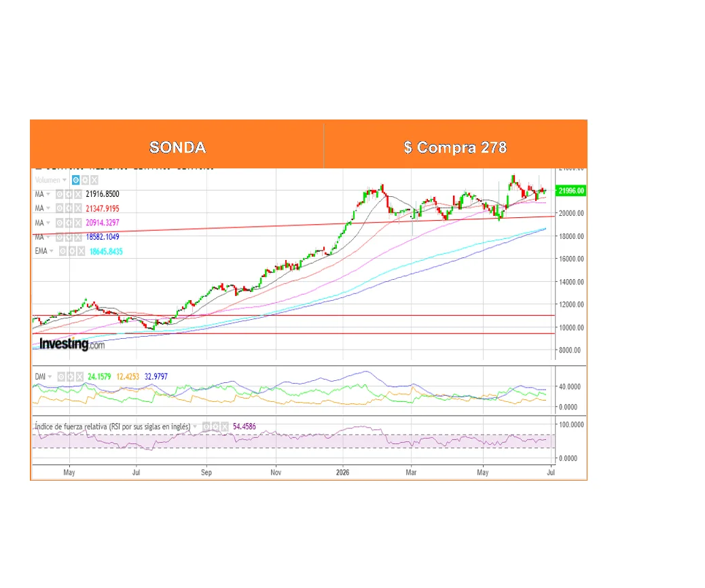Expand the Volumen dropdown arrow
Viewport: 705px width, 588px height.
click(65, 180)
